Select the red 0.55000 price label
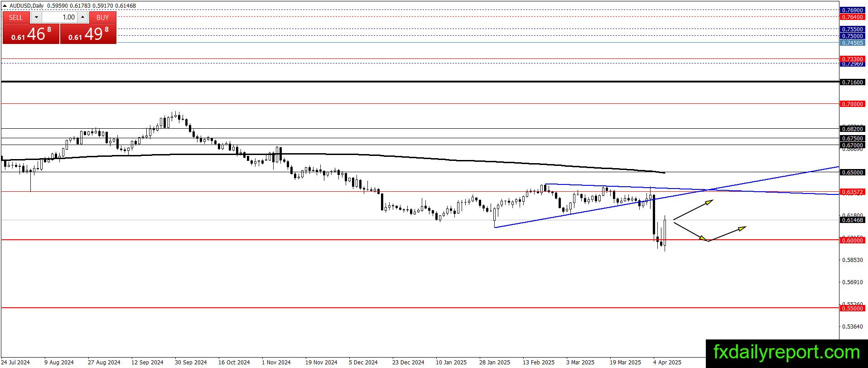 pos(852,308)
